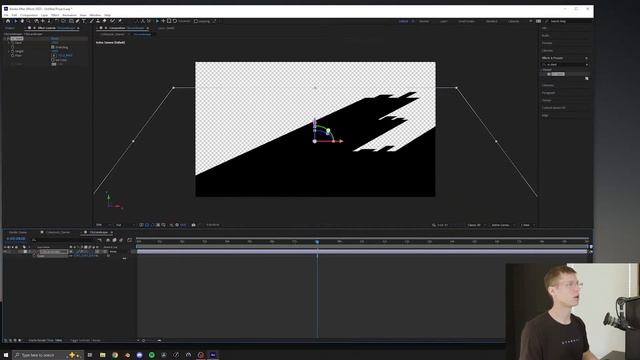Open the Animation menu

coord(69,15)
